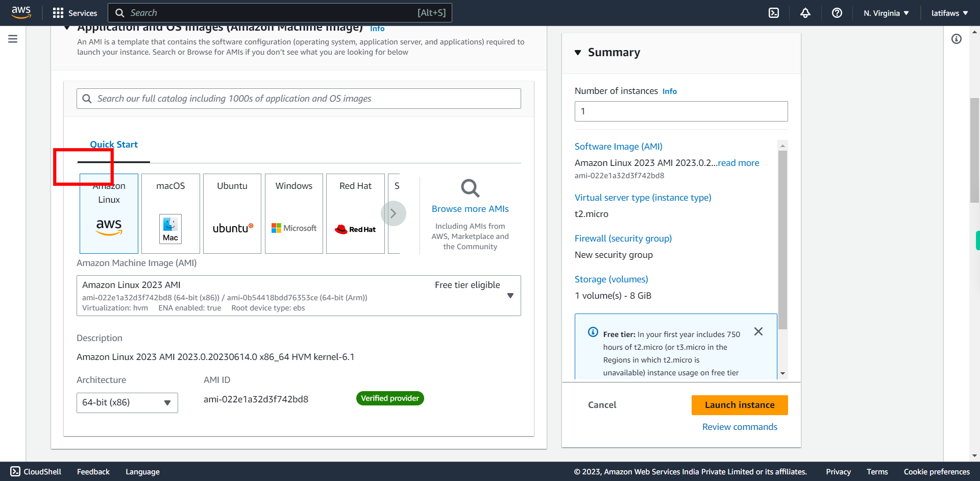980x481 pixels.
Task: Open the help question mark menu
Action: [x=837, y=13]
